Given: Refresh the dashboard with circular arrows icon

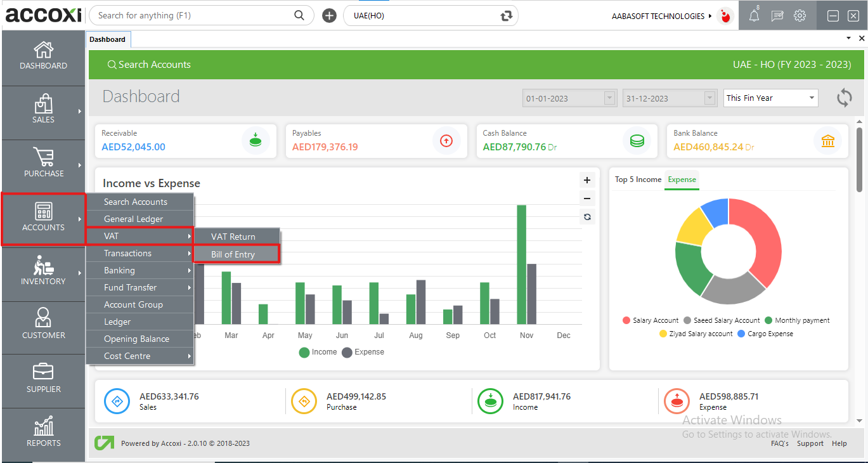Looking at the screenshot, I should click(844, 98).
